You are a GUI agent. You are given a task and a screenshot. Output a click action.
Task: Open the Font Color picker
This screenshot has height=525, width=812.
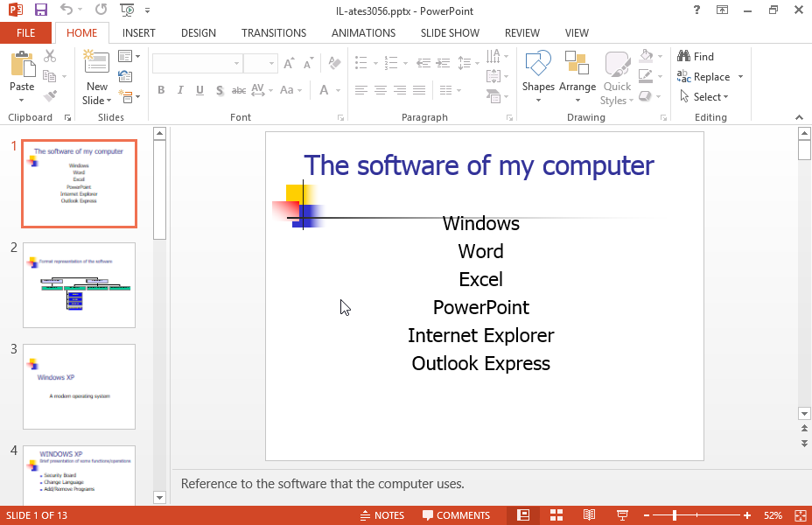pyautogui.click(x=329, y=90)
